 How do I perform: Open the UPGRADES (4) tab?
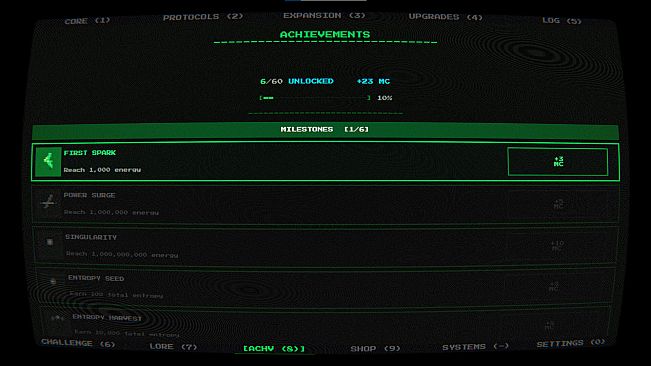coord(445,17)
